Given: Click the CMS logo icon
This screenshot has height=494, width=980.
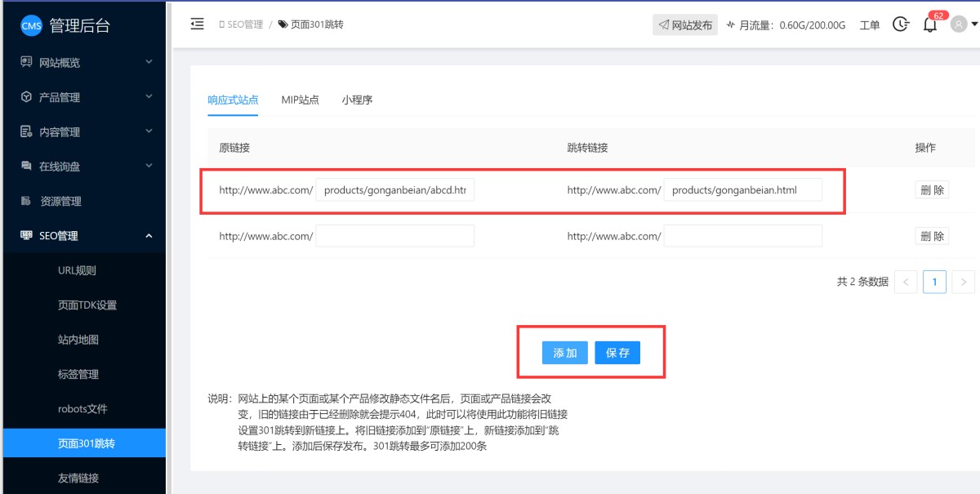Looking at the screenshot, I should pos(31,26).
